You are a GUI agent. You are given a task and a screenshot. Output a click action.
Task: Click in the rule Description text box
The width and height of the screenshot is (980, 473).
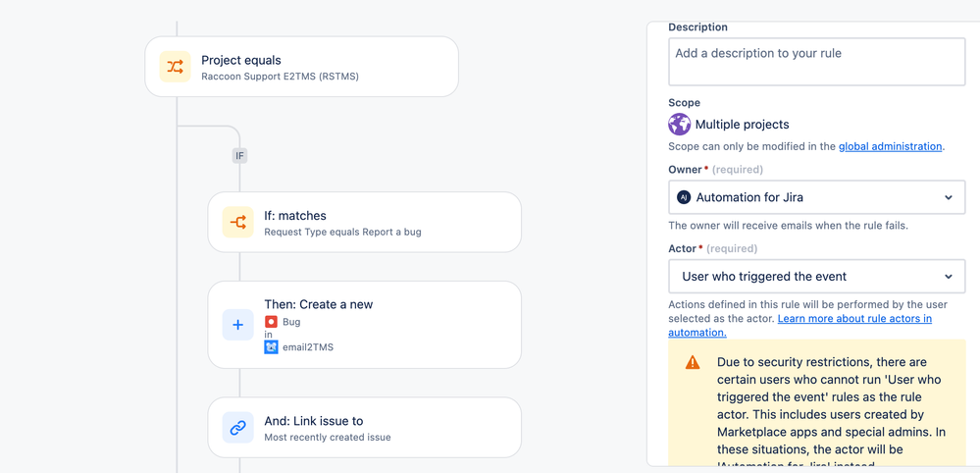817,61
